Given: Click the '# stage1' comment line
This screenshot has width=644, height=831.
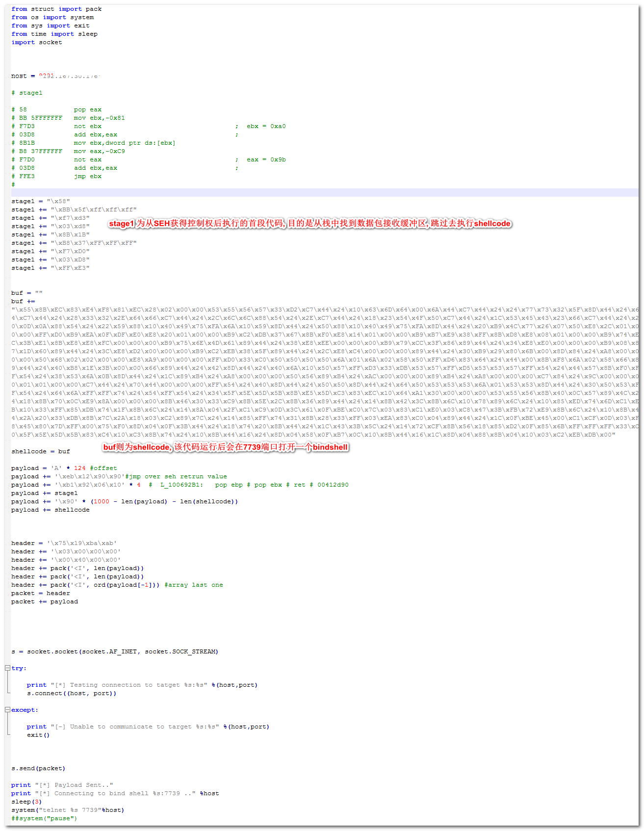Looking at the screenshot, I should click(27, 93).
